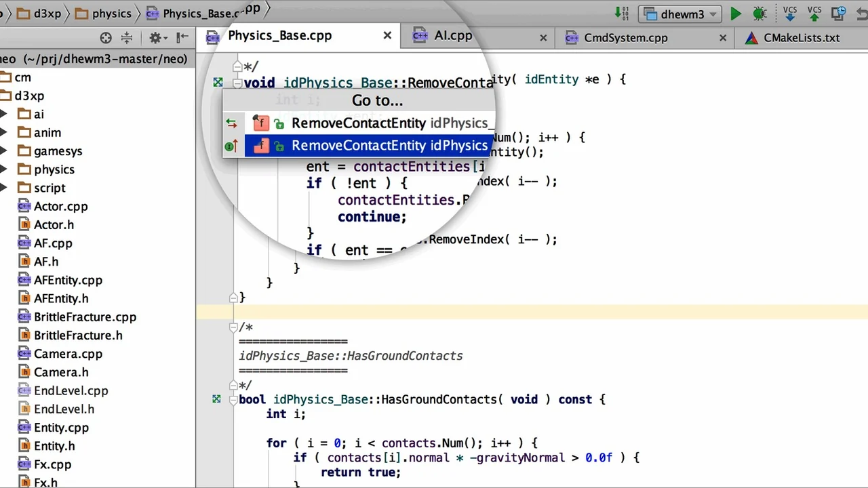Click the physics folder icon in project tree
The width and height of the screenshot is (868, 488).
click(24, 169)
